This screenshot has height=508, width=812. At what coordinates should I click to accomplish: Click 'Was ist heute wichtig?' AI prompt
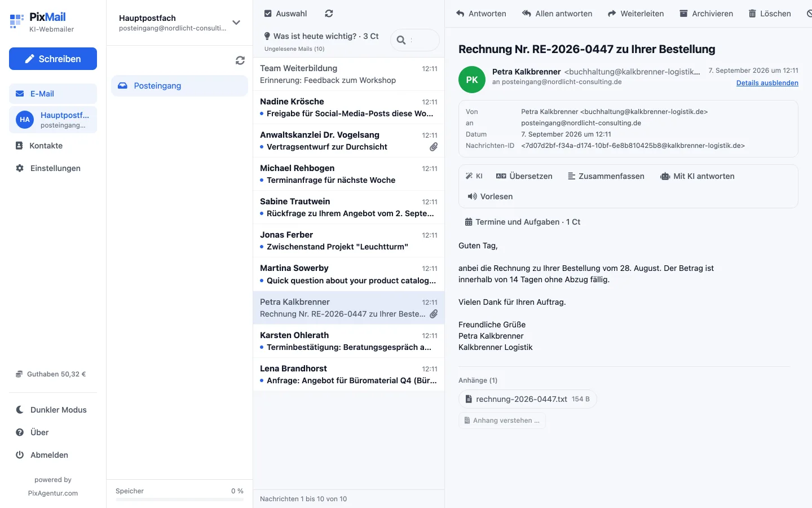point(321,36)
